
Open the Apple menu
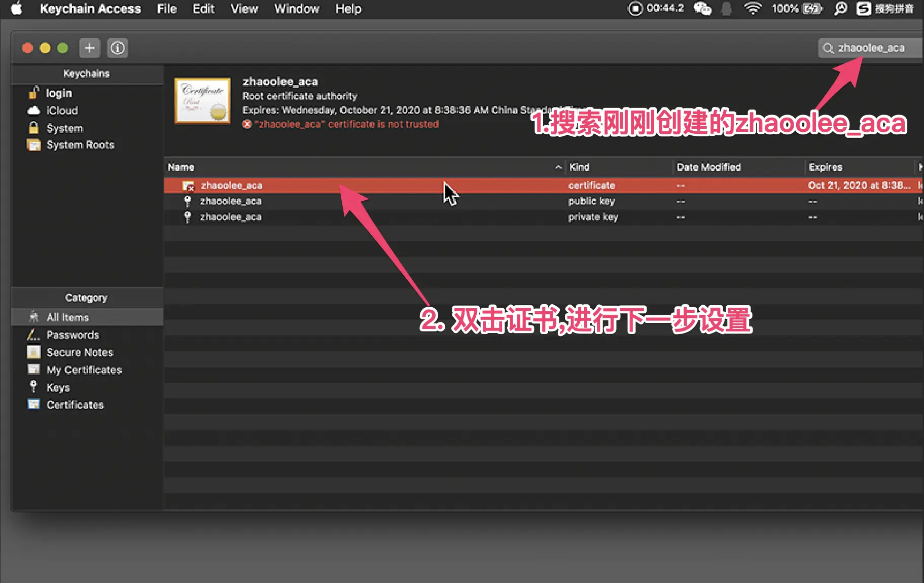(17, 9)
